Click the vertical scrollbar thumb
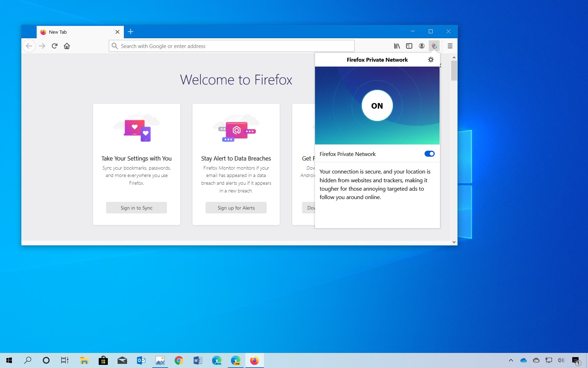The height and width of the screenshot is (368, 588). click(x=454, y=71)
